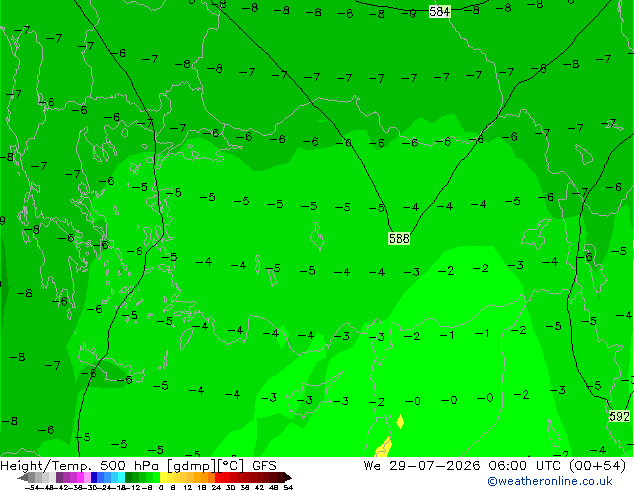Click the yellow diamond warm patch on map
Viewport: 634px width, 490px height.
click(400, 421)
